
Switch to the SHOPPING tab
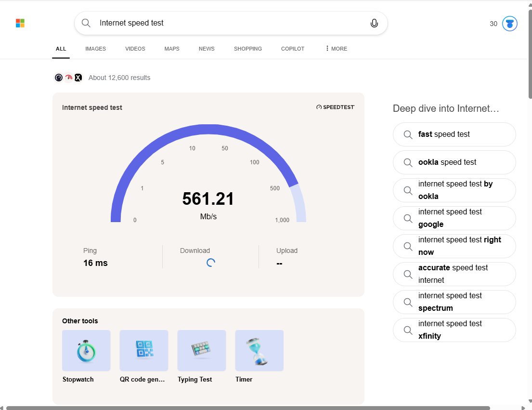(x=247, y=49)
